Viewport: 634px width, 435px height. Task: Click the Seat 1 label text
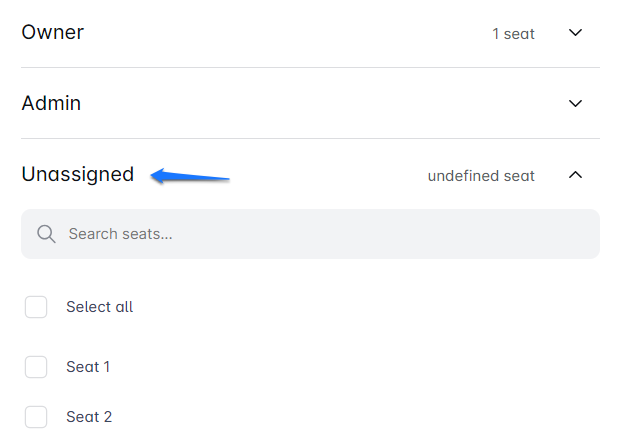tap(88, 367)
